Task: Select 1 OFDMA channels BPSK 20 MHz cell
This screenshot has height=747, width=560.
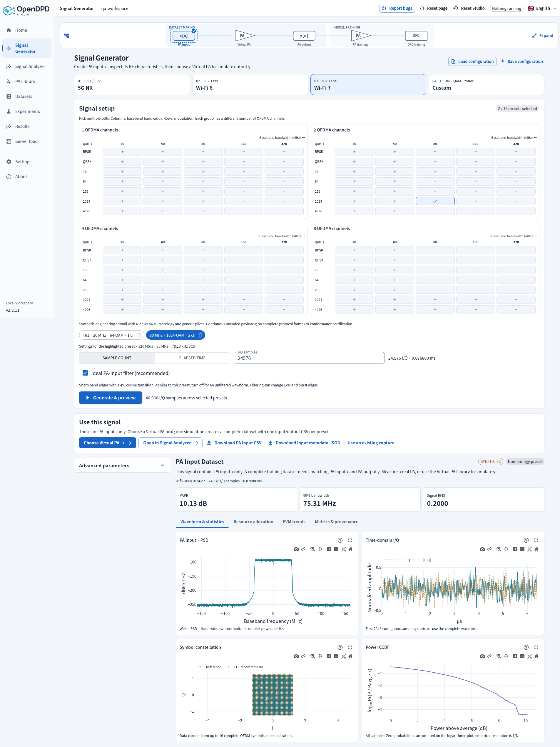Action: 122,152
